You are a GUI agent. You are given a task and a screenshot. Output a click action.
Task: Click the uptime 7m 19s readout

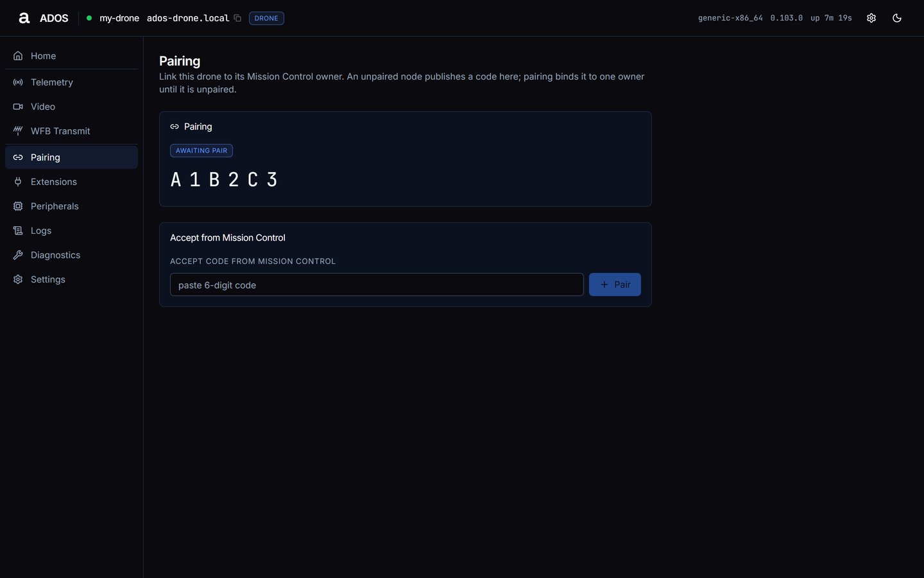(831, 18)
